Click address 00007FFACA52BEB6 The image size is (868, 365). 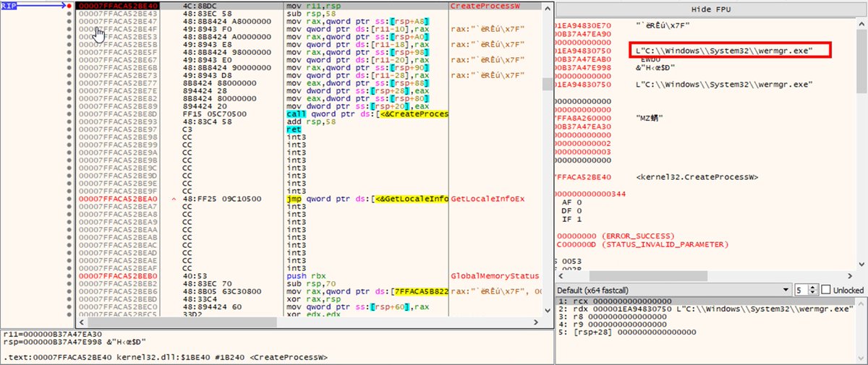click(117, 291)
